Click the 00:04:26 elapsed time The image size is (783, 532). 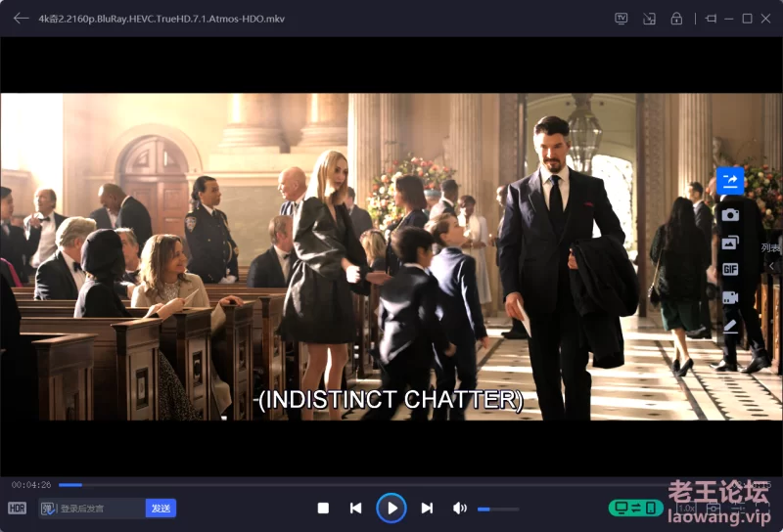(31, 485)
